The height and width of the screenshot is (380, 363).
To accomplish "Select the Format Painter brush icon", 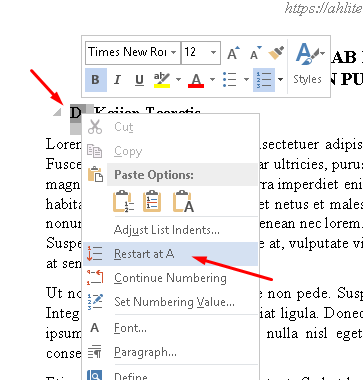I will [x=276, y=53].
